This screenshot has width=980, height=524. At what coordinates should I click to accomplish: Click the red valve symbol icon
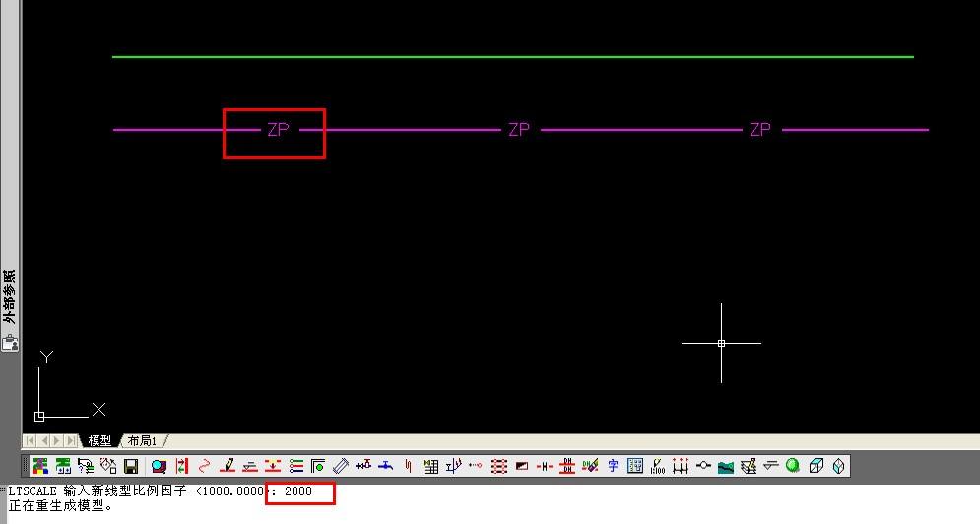[363, 465]
